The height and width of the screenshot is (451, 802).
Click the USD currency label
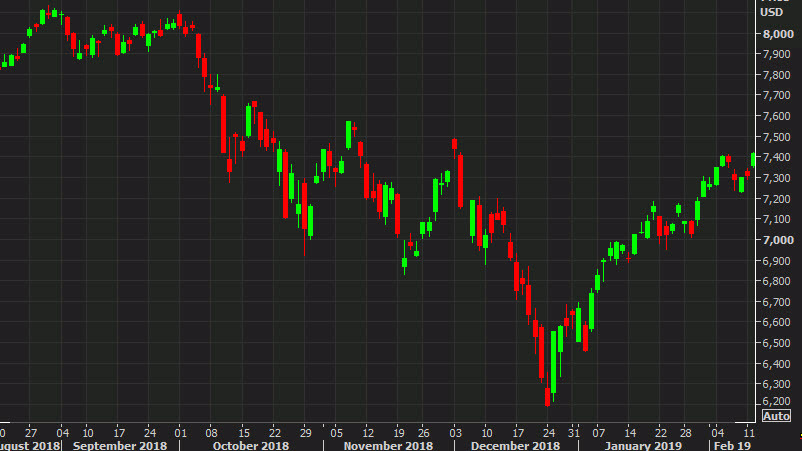point(772,12)
